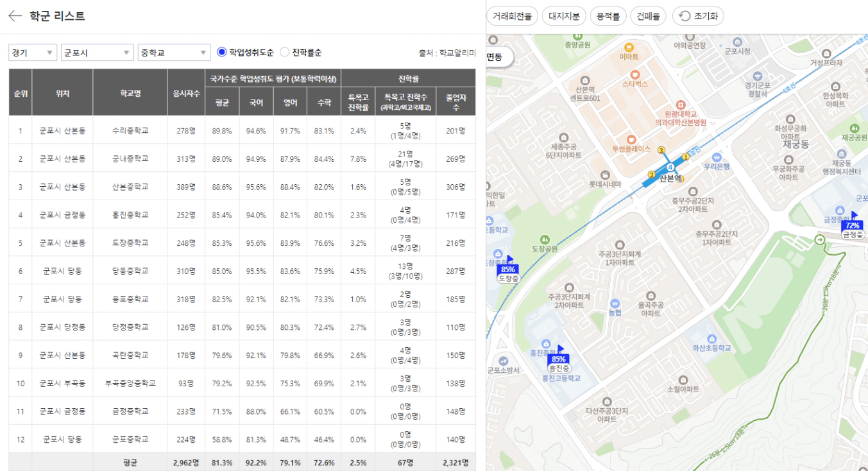The image size is (868, 471).
Task: Click the 당정중학교 school name
Action: (x=130, y=327)
